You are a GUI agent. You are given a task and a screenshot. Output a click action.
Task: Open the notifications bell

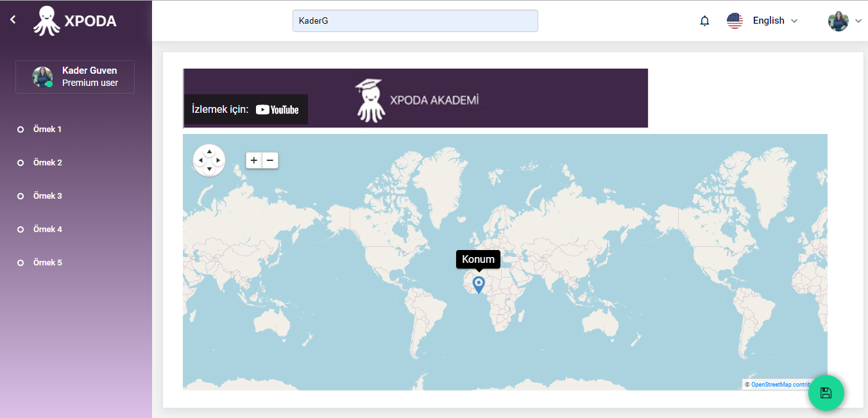(704, 21)
